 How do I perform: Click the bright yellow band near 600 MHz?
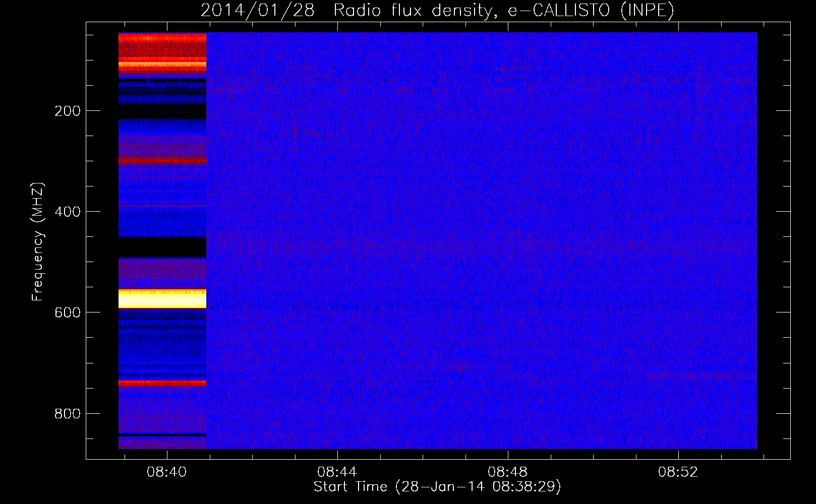point(162,298)
